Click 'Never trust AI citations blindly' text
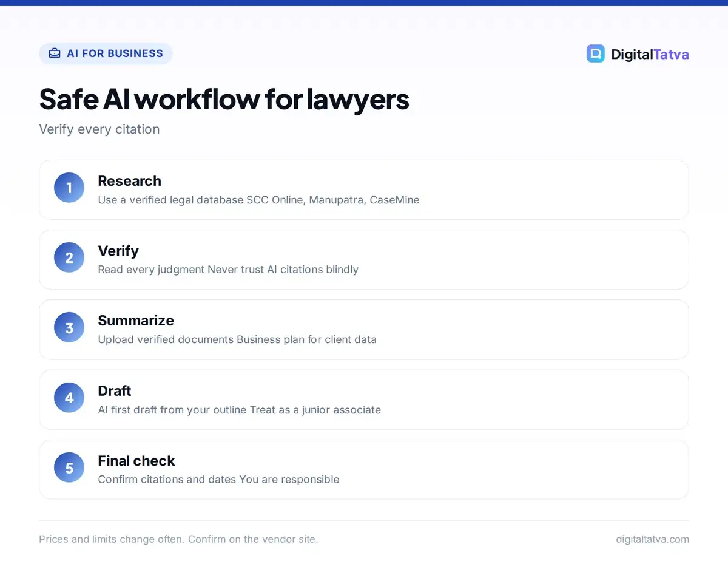This screenshot has height=575, width=728. coord(283,270)
